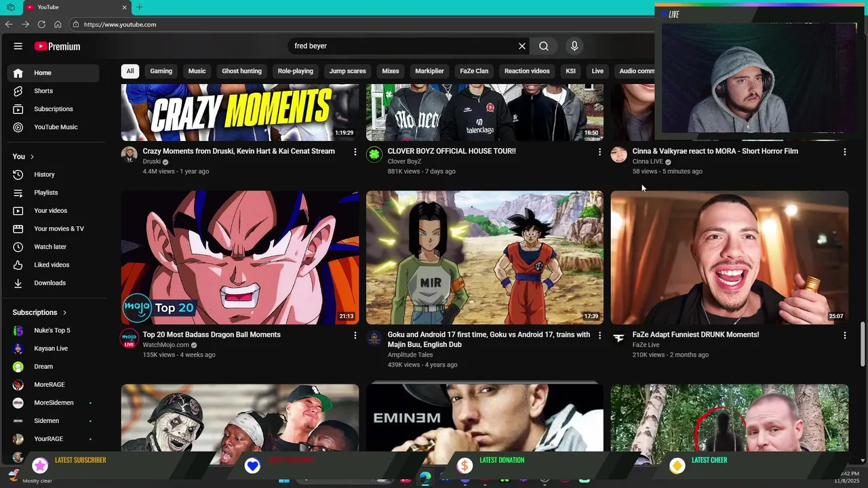Start voice search with microphone
Viewport: 868px width, 488px height.
pos(574,46)
